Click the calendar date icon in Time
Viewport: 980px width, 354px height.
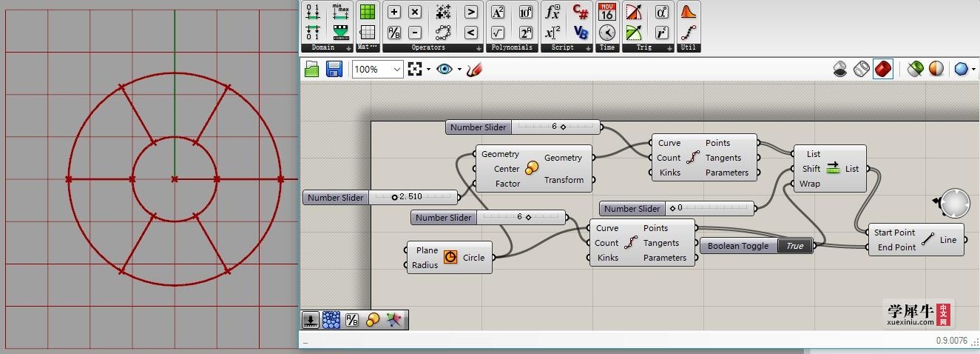pos(607,12)
